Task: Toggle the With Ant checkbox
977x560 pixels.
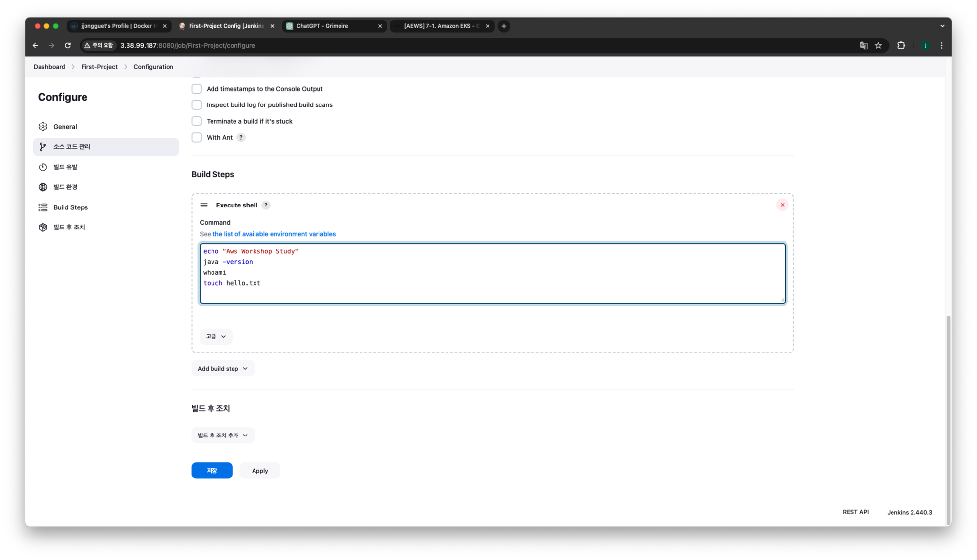Action: (x=197, y=138)
